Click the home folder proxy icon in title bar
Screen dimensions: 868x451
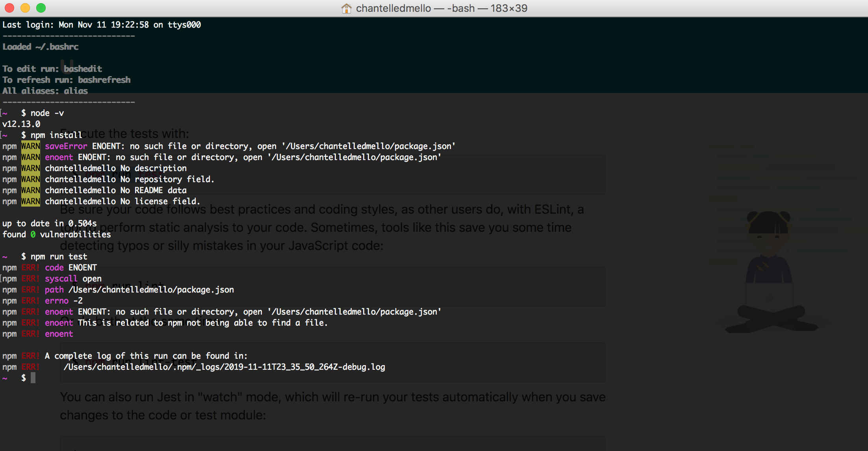coord(346,8)
